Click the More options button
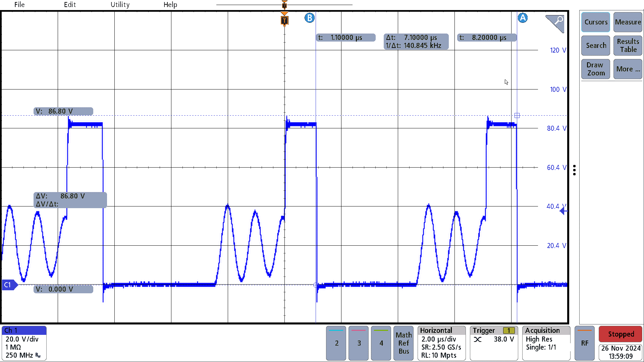Image resolution: width=644 pixels, height=362 pixels. point(627,69)
